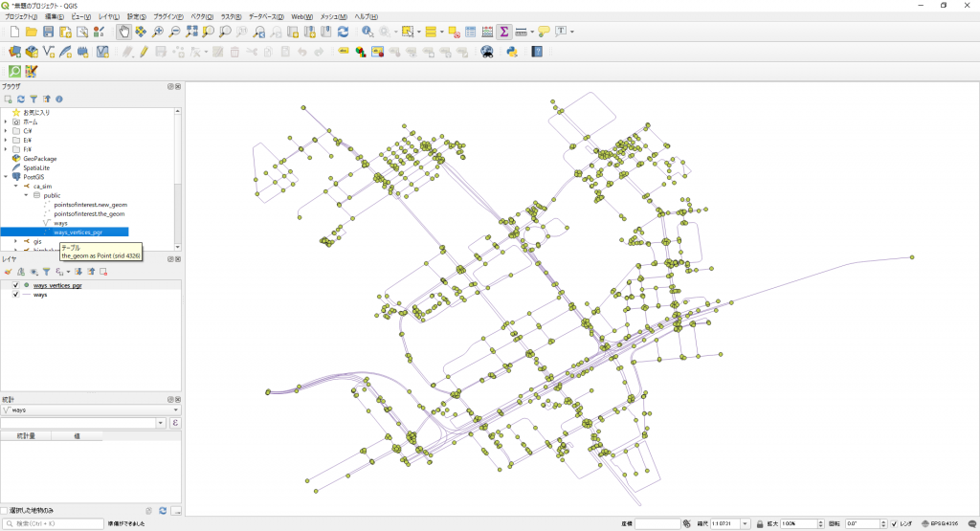980x531 pixels.
Task: Click the Open Project folder icon
Action: [x=32, y=32]
